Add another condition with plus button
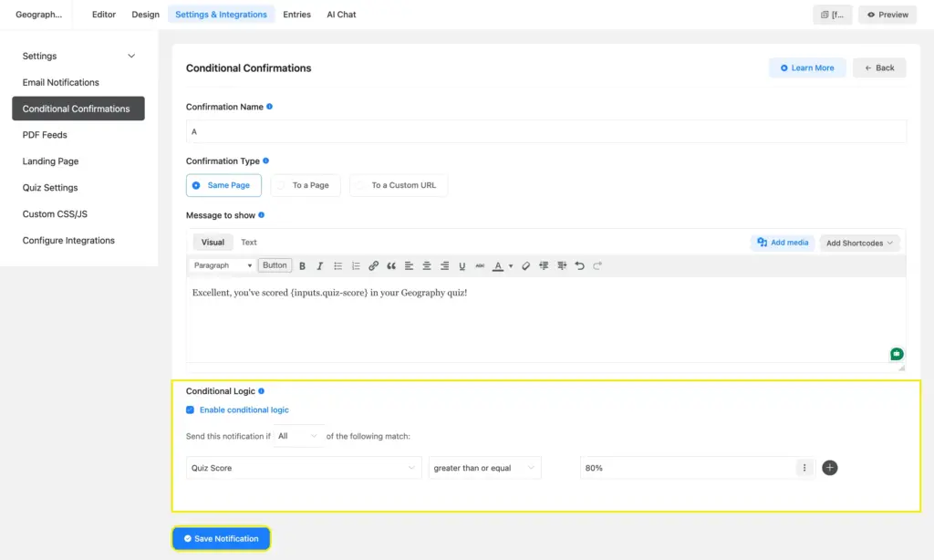The width and height of the screenshot is (934, 560). pyautogui.click(x=830, y=468)
